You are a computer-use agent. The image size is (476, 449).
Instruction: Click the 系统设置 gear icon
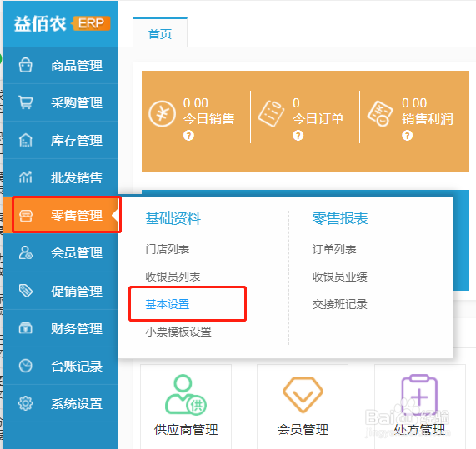(26, 403)
